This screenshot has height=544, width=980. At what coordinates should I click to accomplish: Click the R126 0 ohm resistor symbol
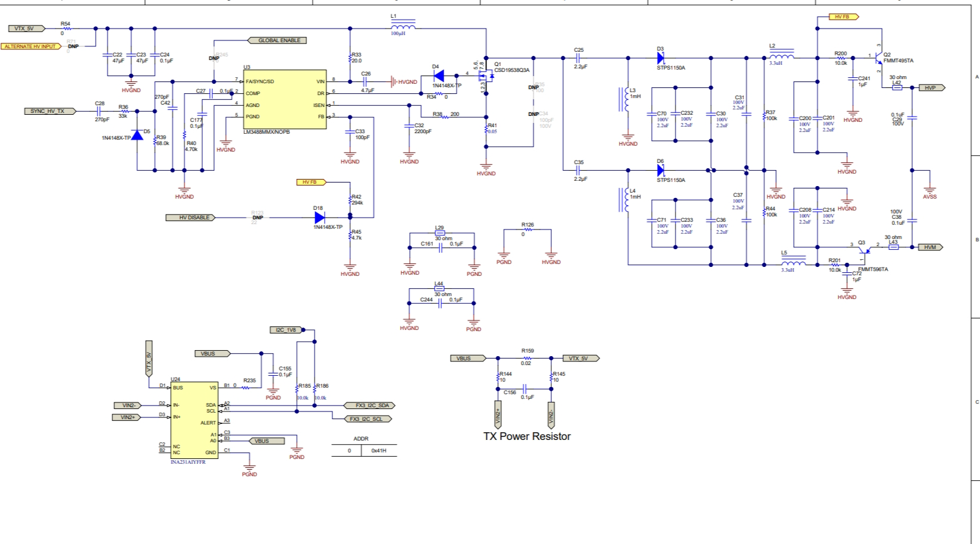527,229
